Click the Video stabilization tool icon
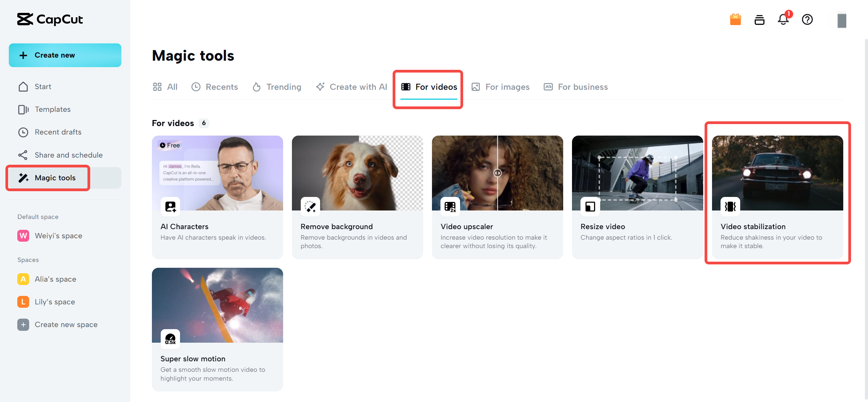This screenshot has height=402, width=868. (730, 206)
